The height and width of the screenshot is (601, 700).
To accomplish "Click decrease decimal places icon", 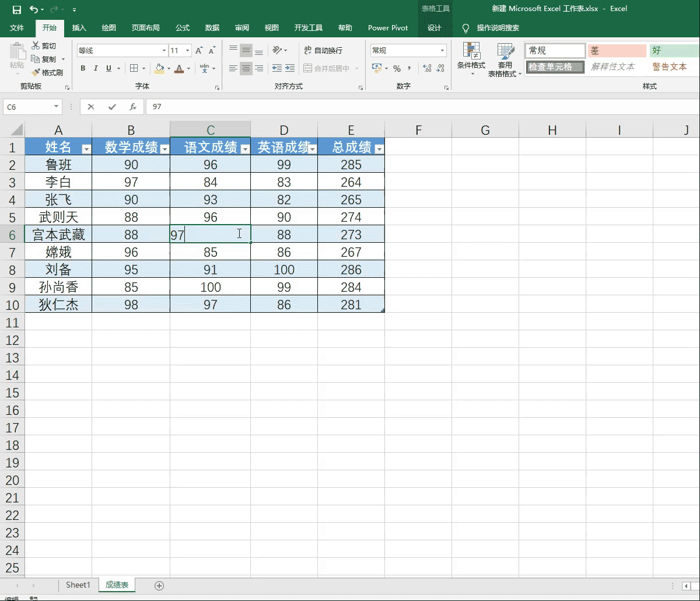I will [440, 68].
